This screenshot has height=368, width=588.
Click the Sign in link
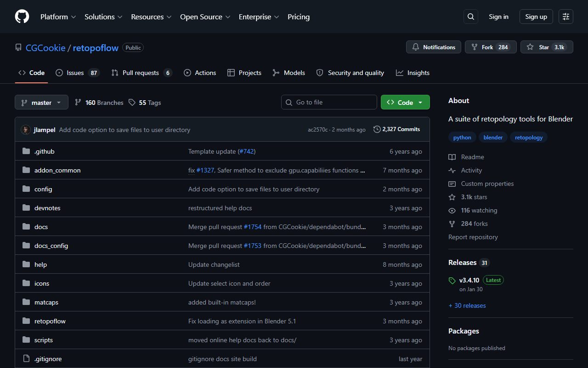pyautogui.click(x=498, y=17)
